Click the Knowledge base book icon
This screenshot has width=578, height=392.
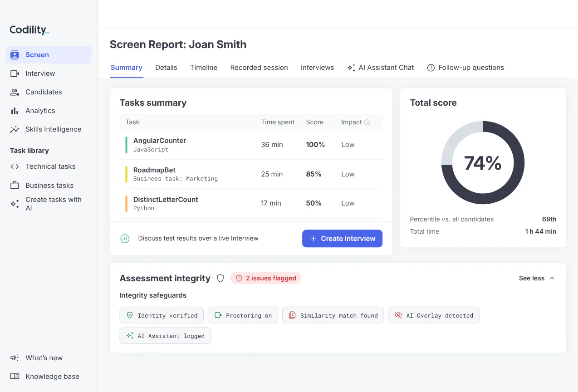point(15,377)
